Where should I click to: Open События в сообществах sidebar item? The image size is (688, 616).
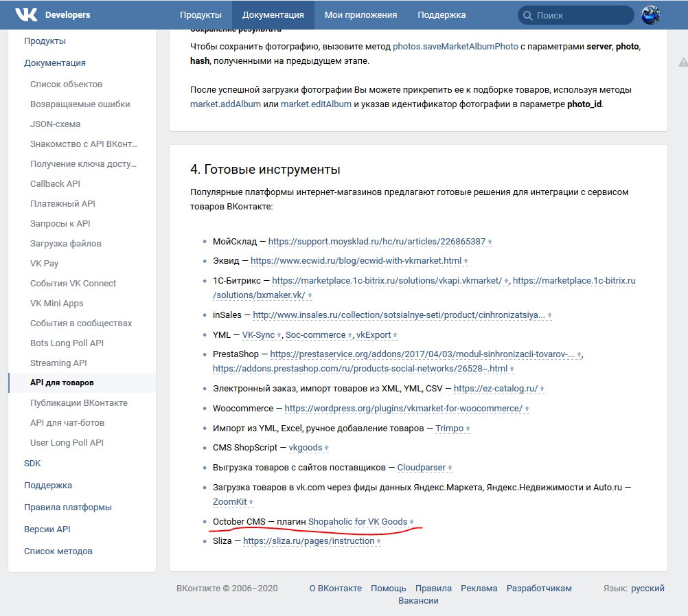[x=81, y=323]
